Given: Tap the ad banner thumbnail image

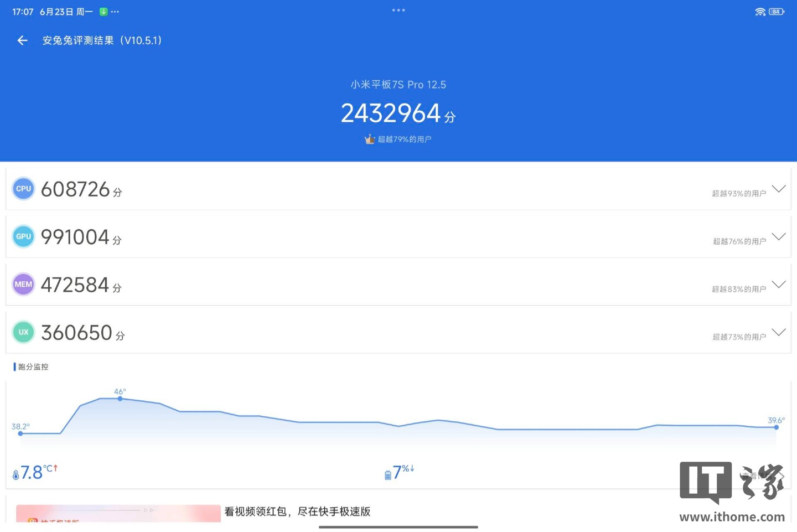Looking at the screenshot, I should 118,513.
